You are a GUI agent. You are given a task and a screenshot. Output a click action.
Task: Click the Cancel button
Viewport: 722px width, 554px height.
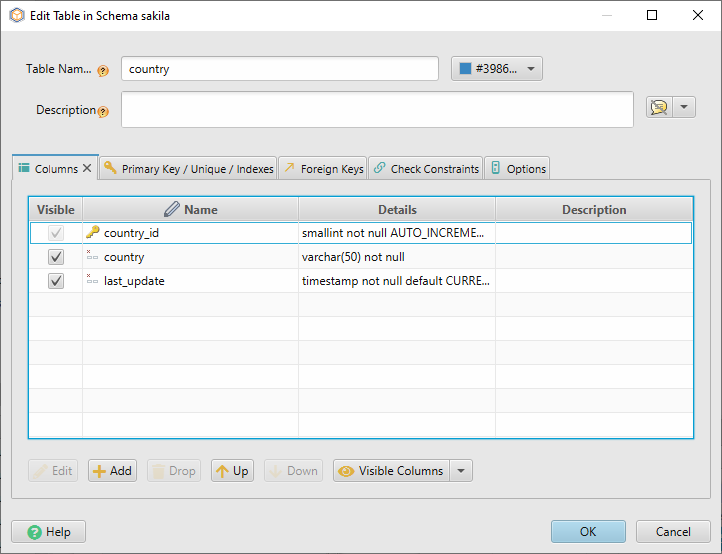pos(673,531)
